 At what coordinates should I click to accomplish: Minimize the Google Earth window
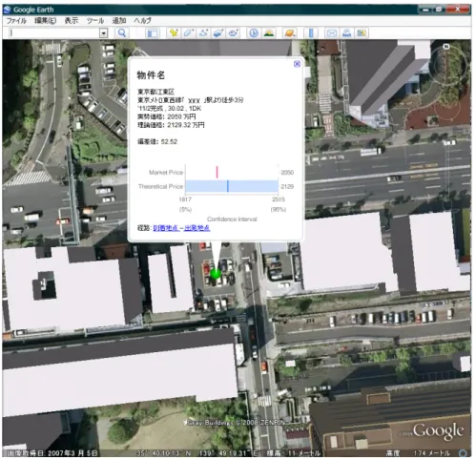426,10
